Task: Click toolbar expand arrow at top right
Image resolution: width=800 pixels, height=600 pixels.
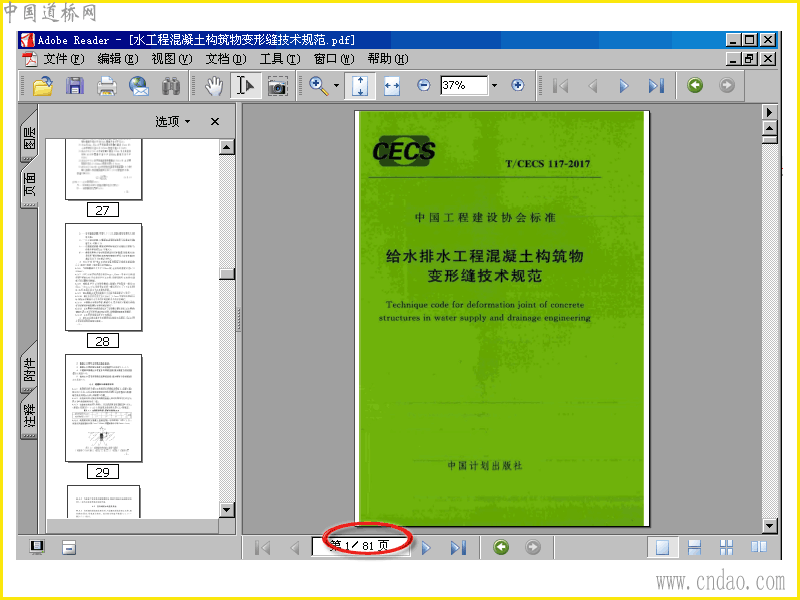Action: click(769, 112)
